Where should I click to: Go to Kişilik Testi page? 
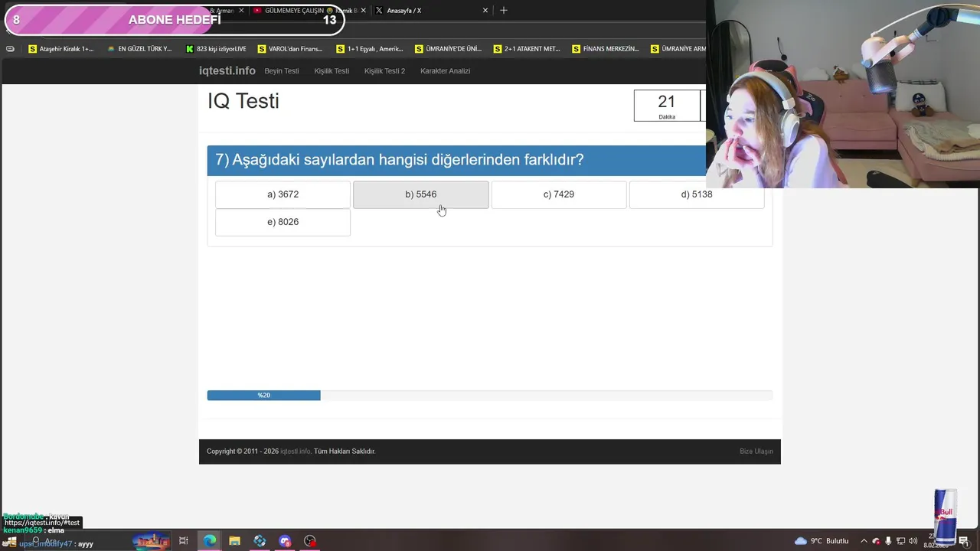click(332, 70)
